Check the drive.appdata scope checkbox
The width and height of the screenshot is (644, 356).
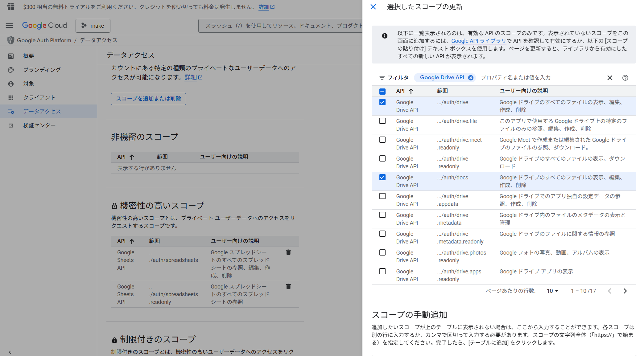click(382, 196)
